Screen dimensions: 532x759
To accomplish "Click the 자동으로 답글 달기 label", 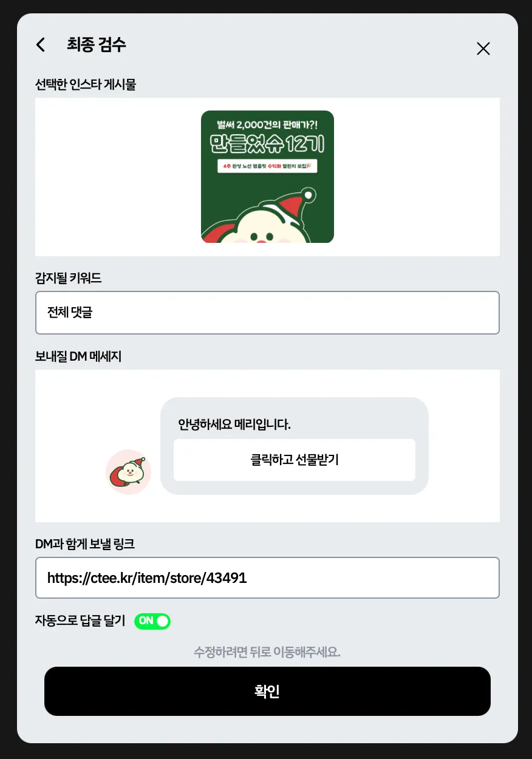I will click(x=80, y=621).
